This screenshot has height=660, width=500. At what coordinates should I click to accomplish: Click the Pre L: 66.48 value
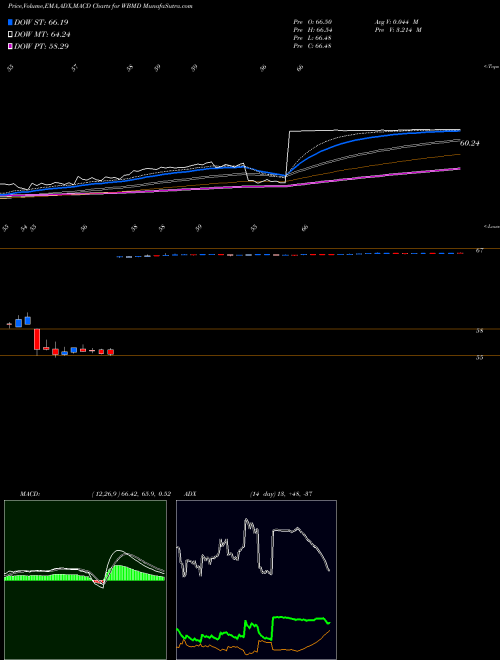312,38
